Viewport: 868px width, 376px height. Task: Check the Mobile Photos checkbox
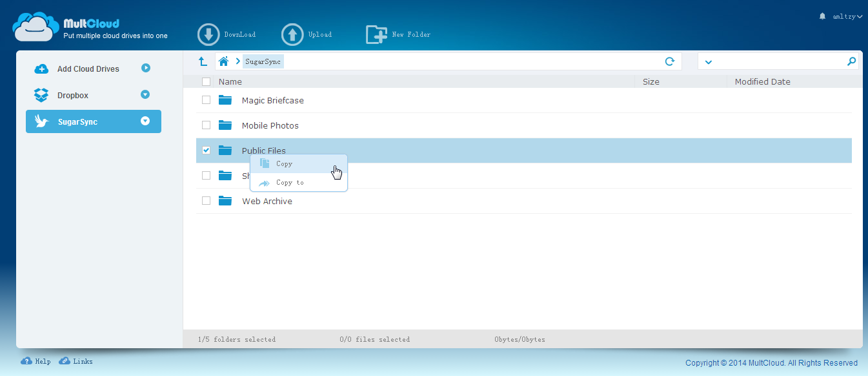206,125
